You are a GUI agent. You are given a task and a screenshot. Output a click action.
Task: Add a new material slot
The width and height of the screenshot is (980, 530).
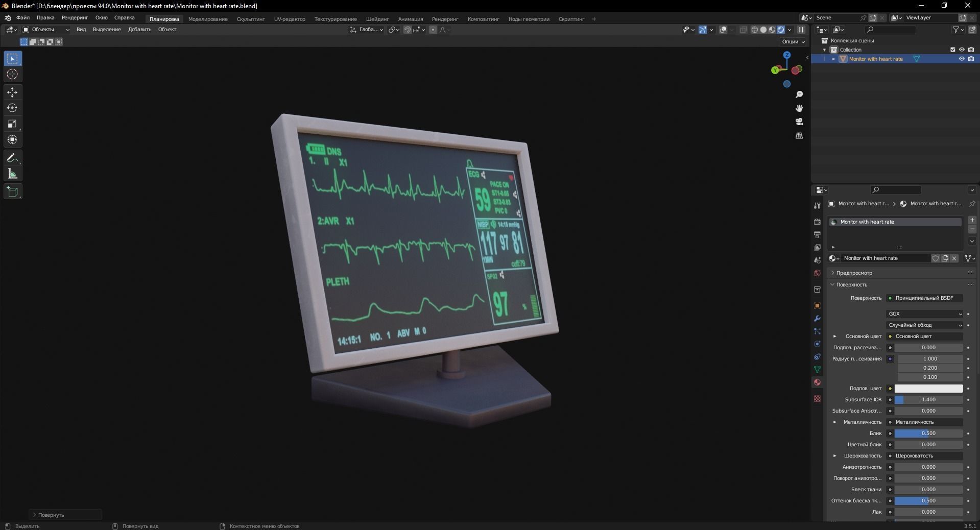coord(972,220)
